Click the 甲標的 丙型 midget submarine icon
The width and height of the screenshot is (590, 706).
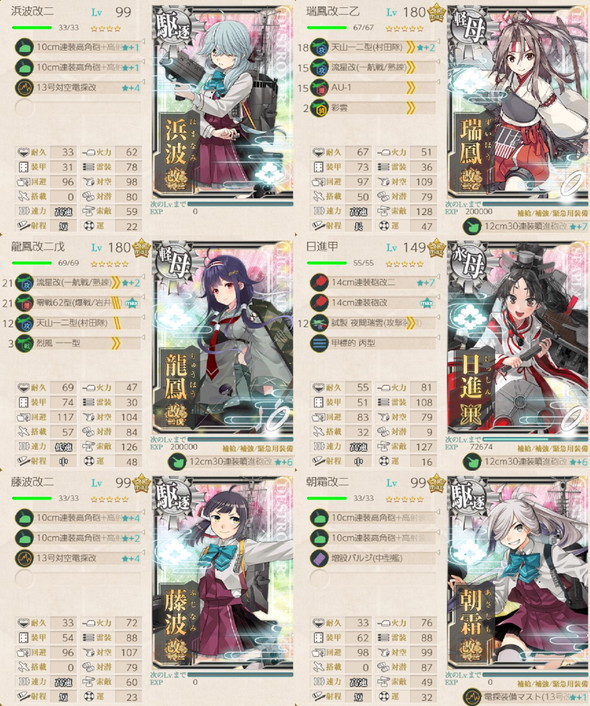[x=319, y=344]
